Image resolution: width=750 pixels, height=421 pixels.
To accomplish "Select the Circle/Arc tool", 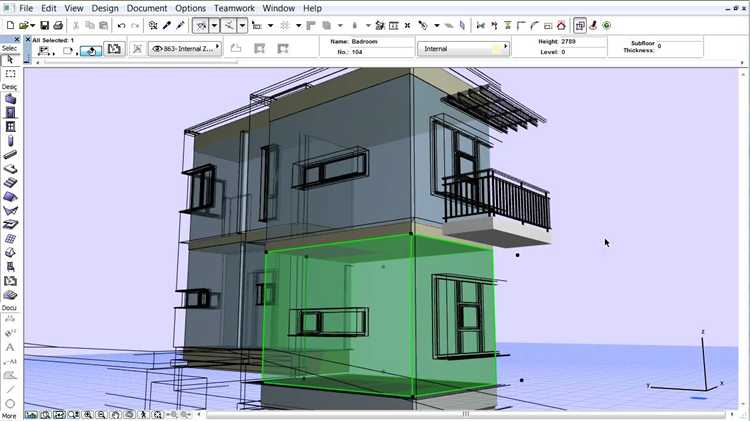I will (x=10, y=403).
